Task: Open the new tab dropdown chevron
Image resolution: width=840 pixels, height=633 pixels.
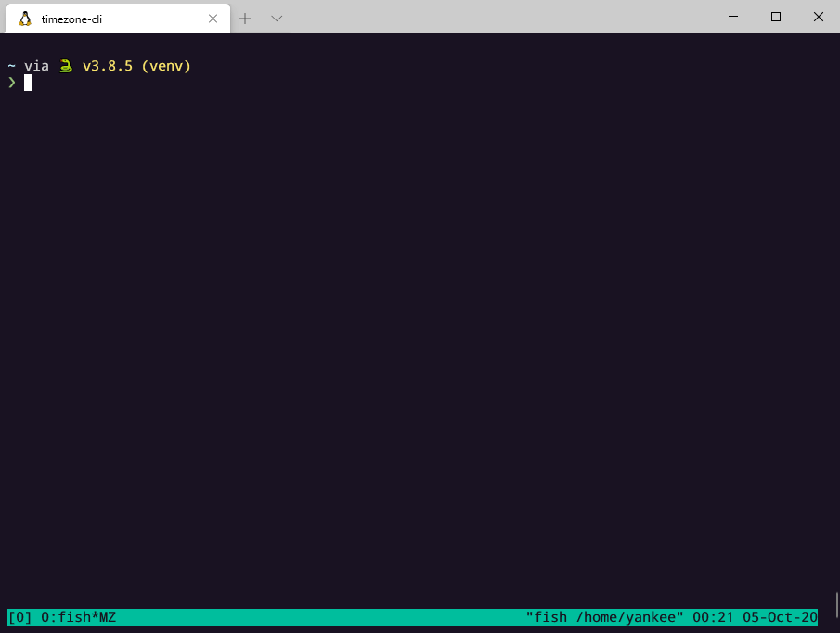Action: (276, 17)
